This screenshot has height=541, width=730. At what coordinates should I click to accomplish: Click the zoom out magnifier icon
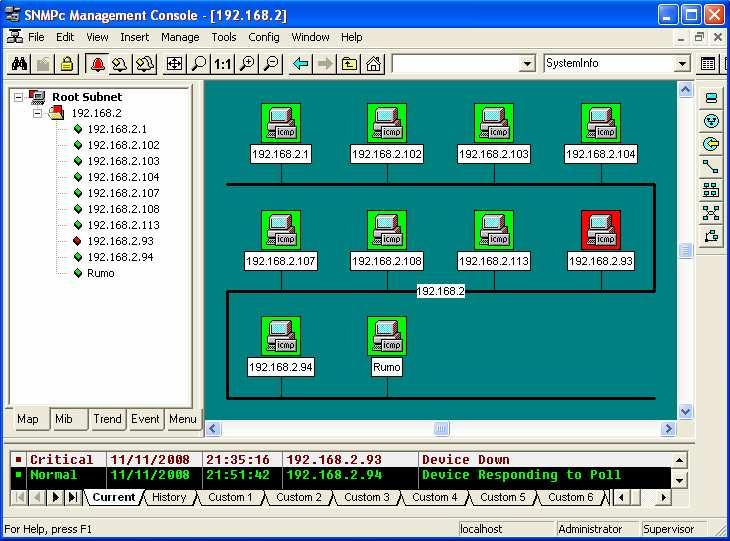271,64
